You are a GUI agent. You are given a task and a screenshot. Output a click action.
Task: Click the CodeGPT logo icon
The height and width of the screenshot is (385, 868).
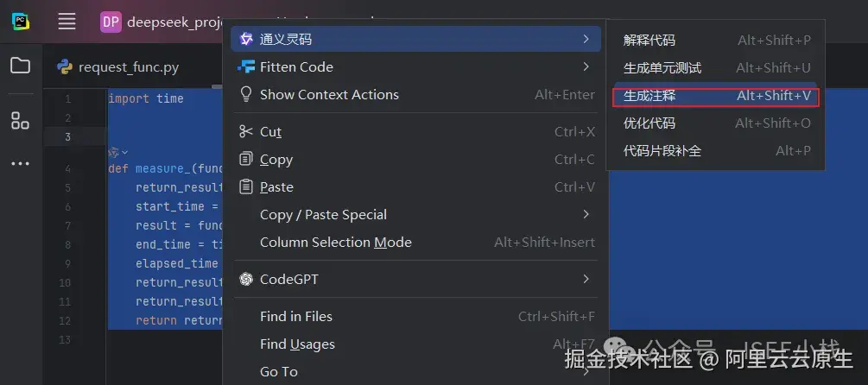(246, 279)
